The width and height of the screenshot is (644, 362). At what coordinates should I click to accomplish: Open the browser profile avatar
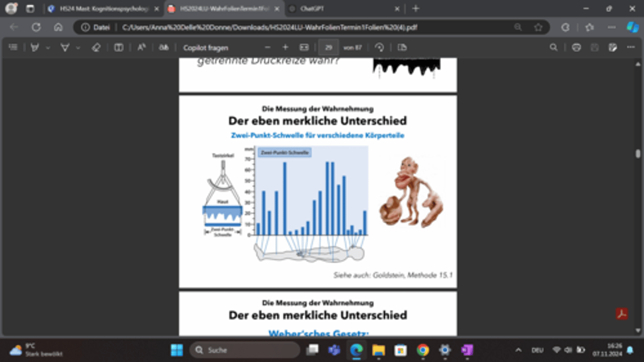tap(11, 9)
